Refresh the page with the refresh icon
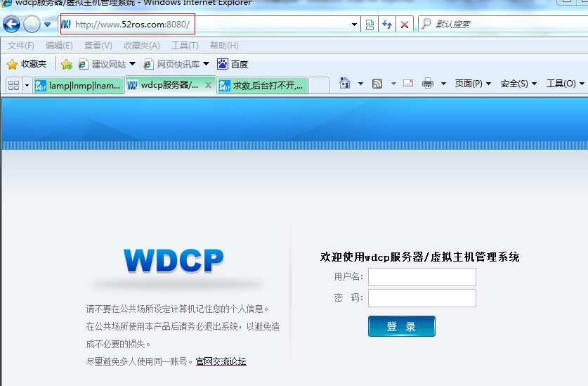 (387, 25)
